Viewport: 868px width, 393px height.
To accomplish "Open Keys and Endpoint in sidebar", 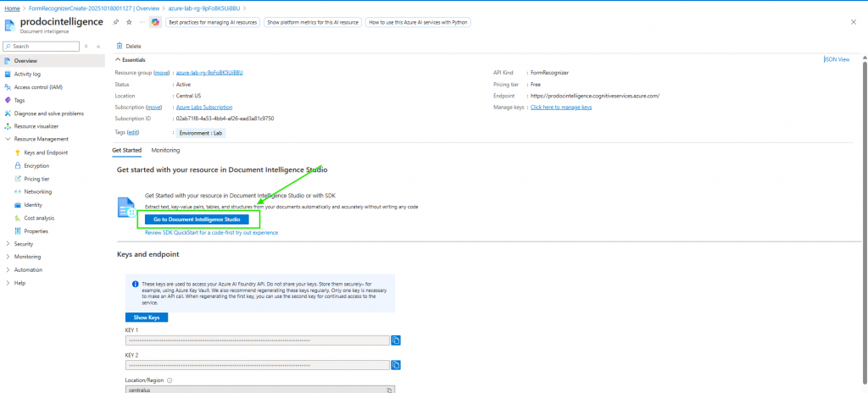I will pos(46,152).
